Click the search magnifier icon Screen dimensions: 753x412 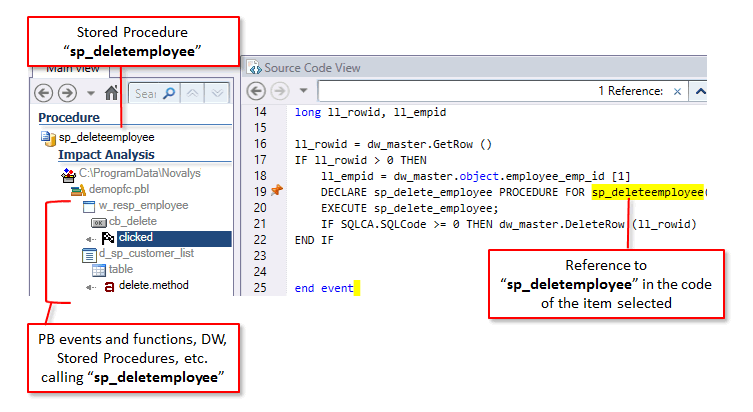[x=170, y=93]
